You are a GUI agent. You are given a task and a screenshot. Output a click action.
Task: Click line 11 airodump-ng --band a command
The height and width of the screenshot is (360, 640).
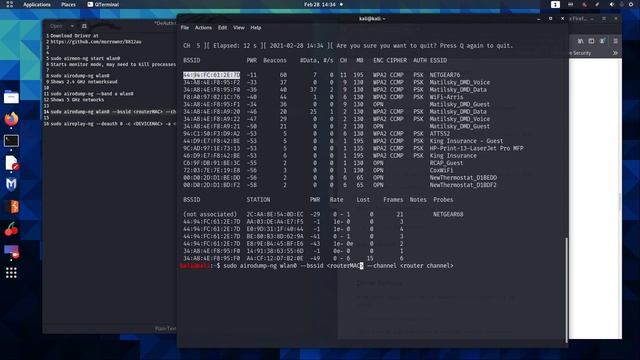[x=92, y=94]
